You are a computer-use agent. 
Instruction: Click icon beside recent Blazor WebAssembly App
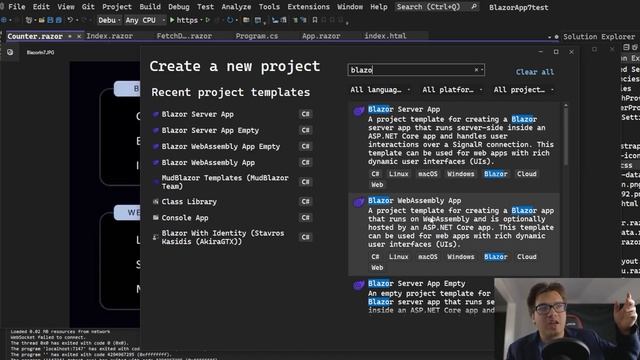point(156,163)
